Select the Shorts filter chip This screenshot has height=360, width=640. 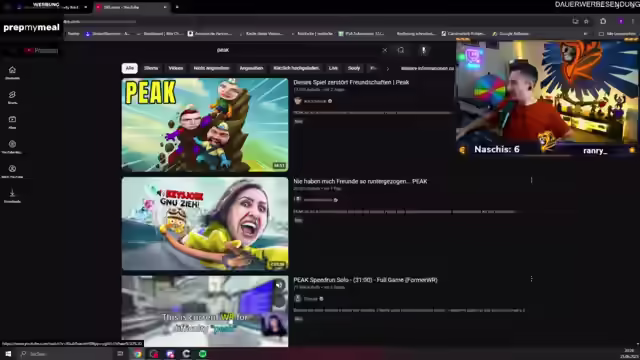click(x=151, y=68)
